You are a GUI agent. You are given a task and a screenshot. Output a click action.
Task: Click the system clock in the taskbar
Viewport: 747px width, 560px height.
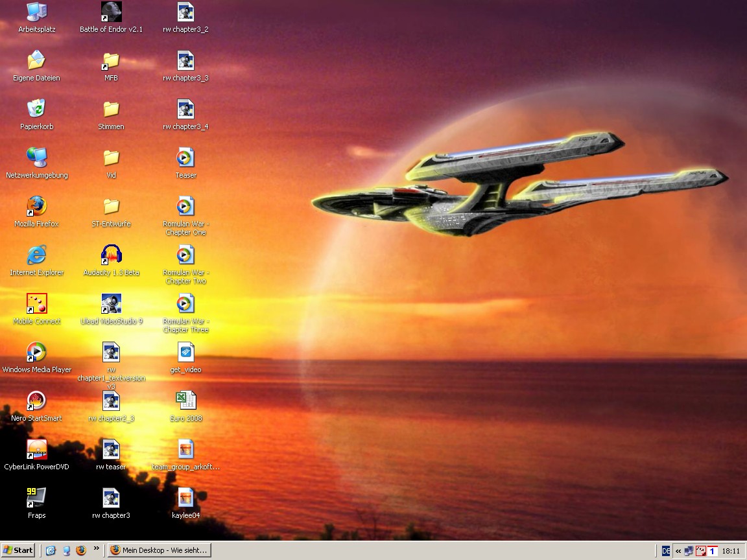pos(731,551)
